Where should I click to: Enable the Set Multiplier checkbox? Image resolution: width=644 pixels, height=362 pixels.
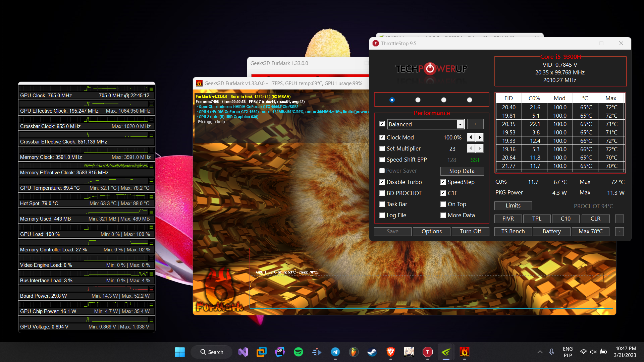pyautogui.click(x=382, y=148)
